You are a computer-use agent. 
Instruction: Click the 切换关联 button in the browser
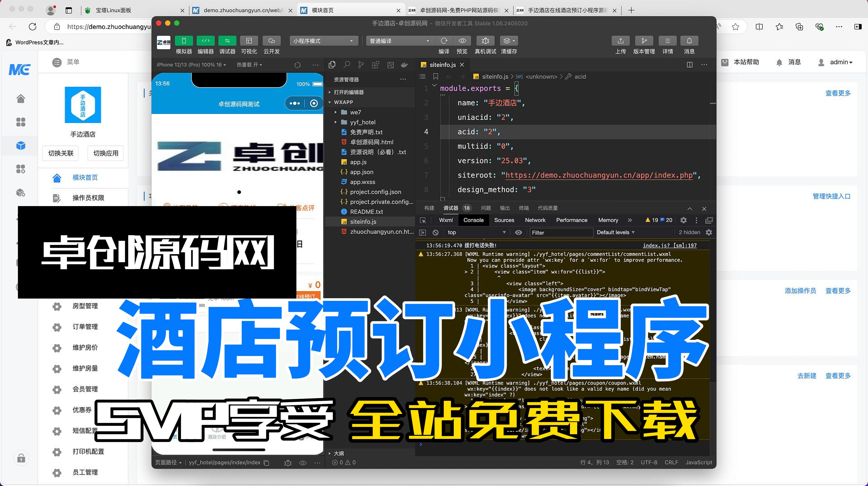[x=61, y=153]
